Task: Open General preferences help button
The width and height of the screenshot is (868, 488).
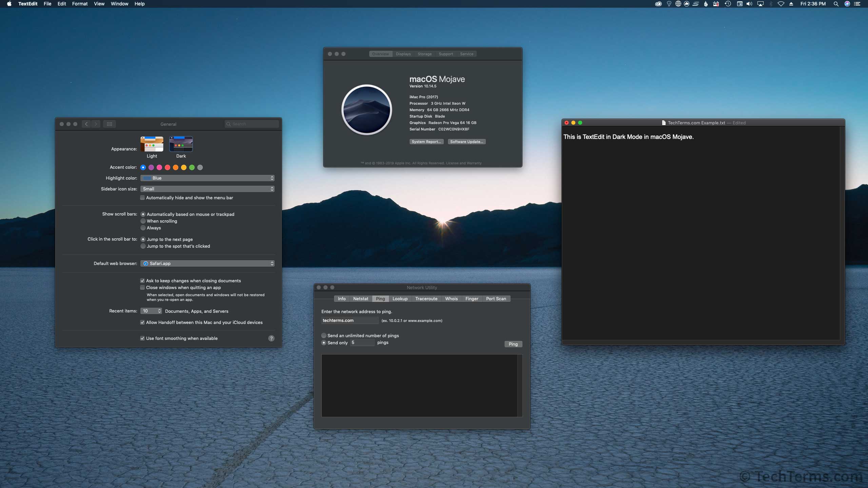Action: click(271, 338)
